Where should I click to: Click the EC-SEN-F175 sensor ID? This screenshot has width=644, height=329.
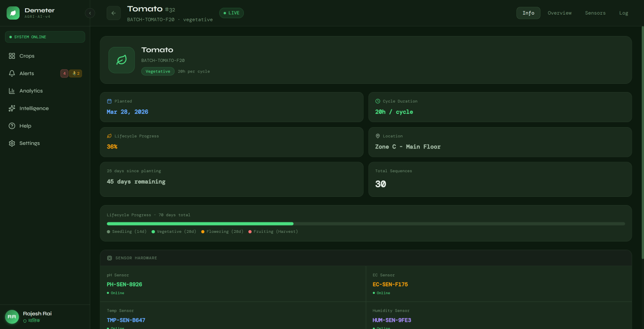click(x=390, y=284)
